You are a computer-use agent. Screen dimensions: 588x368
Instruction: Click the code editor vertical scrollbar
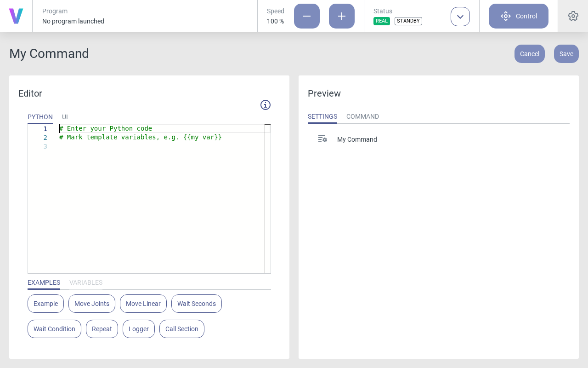267,199
